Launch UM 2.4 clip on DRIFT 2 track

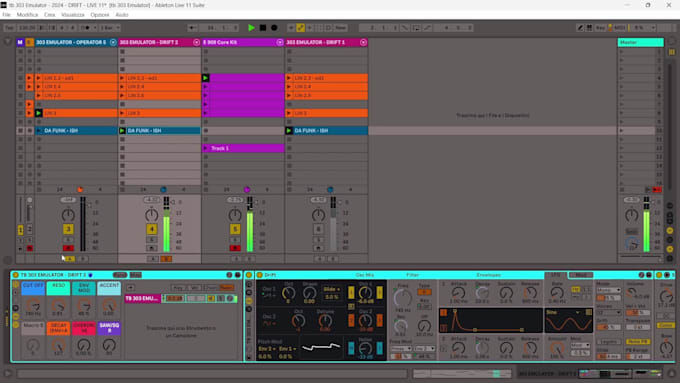(x=122, y=87)
